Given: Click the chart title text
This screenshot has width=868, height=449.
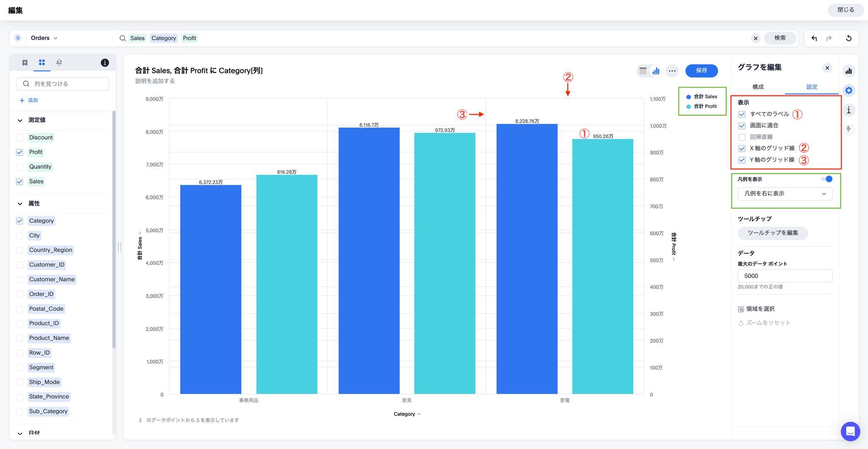Looking at the screenshot, I should coord(199,70).
